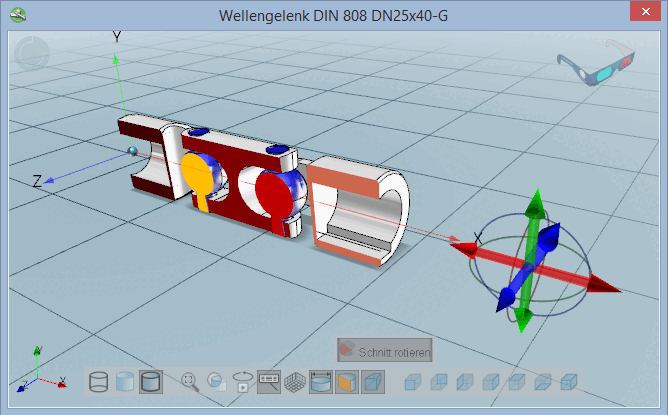Screen dimensions: 668x415
Task: Click the application icon in title bar
Action: point(18,15)
